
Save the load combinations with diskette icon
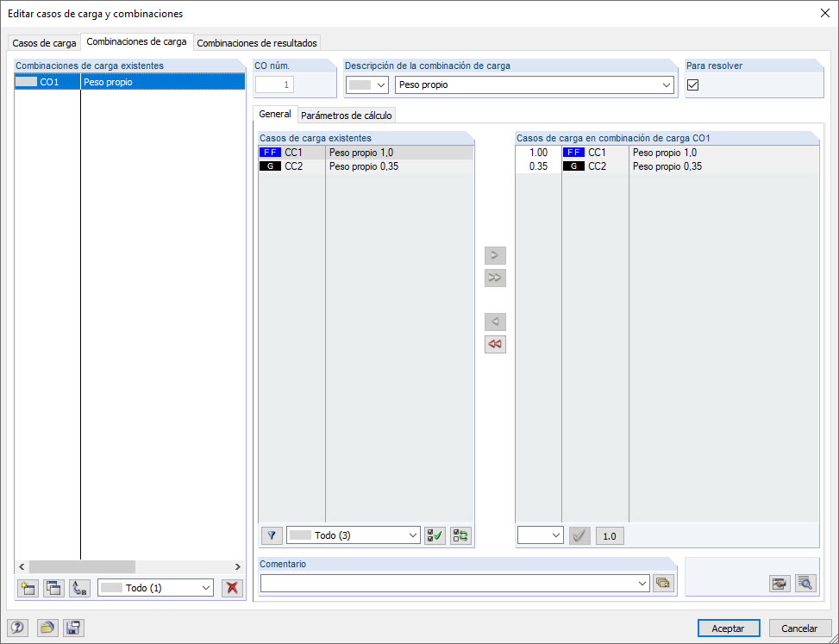(x=73, y=628)
